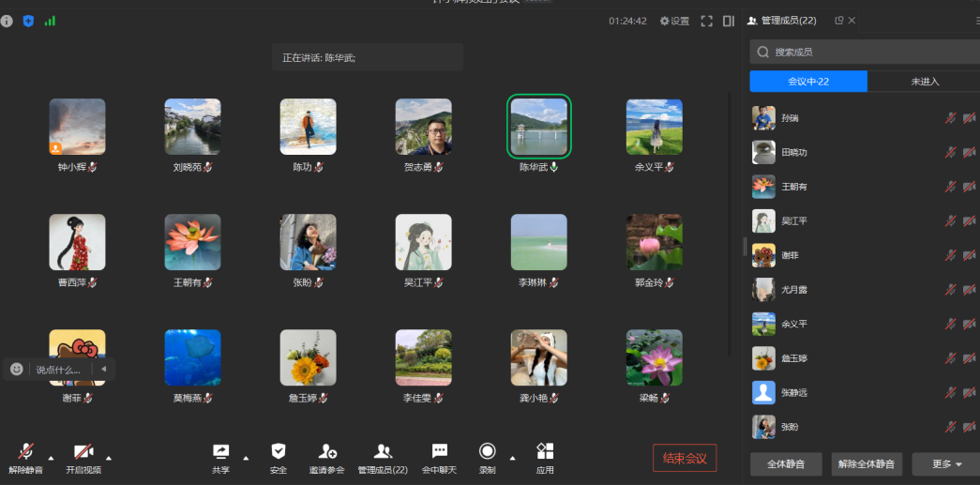The width and height of the screenshot is (980, 485).
Task: Click the 全体静音 button
Action: [786, 464]
